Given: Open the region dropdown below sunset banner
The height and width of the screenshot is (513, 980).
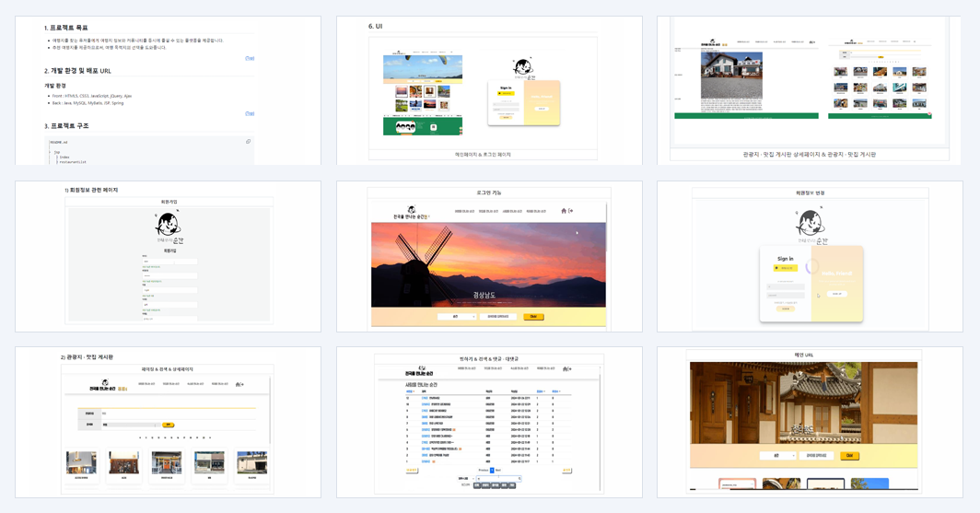Looking at the screenshot, I should point(456,317).
